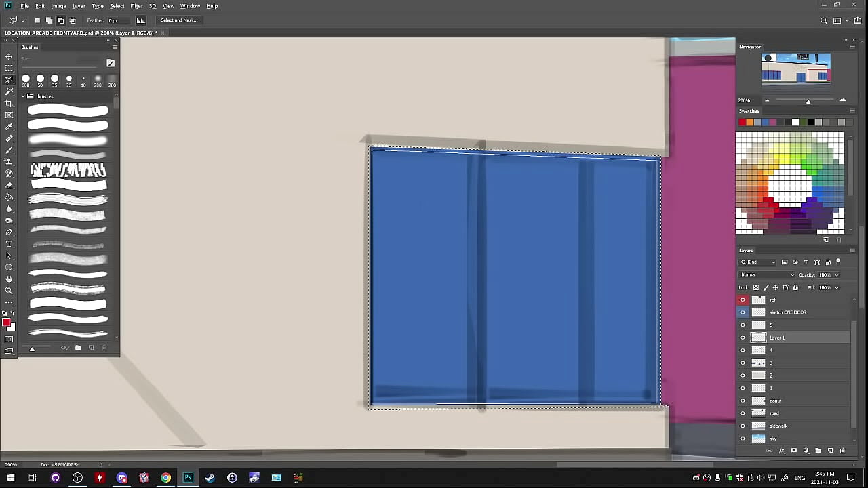This screenshot has height=488, width=868.
Task: Hide the sky layer
Action: 743,439
